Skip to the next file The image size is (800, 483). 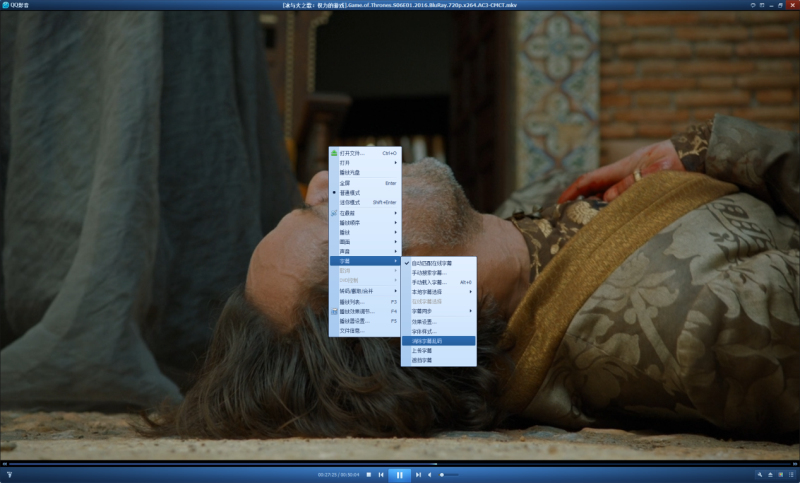(418, 475)
